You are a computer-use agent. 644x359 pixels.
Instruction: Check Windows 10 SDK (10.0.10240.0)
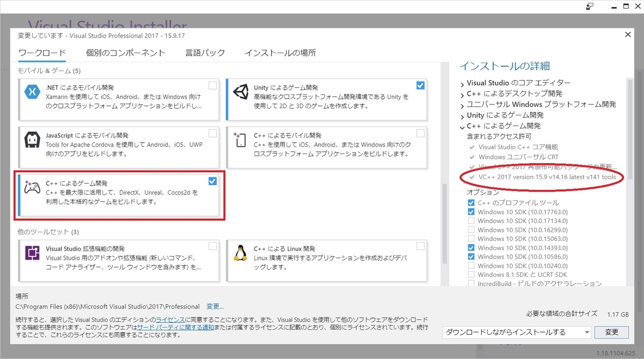pos(471,265)
